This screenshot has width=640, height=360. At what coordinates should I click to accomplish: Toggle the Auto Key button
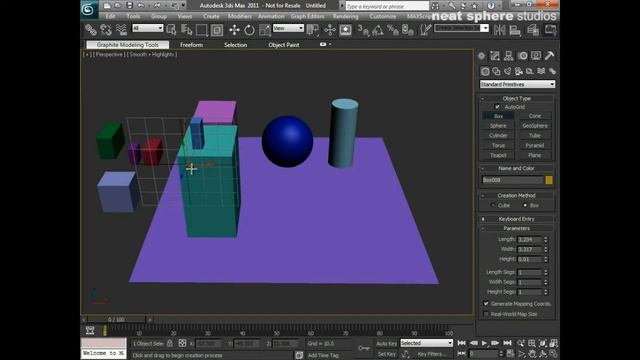(387, 344)
